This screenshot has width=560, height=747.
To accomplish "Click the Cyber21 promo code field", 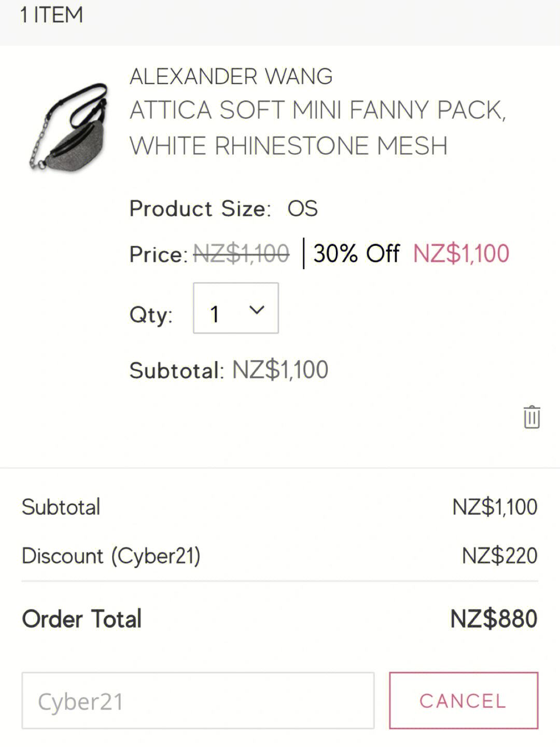I will pyautogui.click(x=198, y=701).
